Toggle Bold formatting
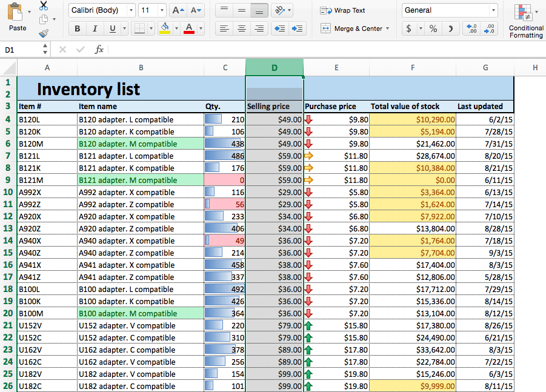This screenshot has width=546, height=392. (x=77, y=28)
